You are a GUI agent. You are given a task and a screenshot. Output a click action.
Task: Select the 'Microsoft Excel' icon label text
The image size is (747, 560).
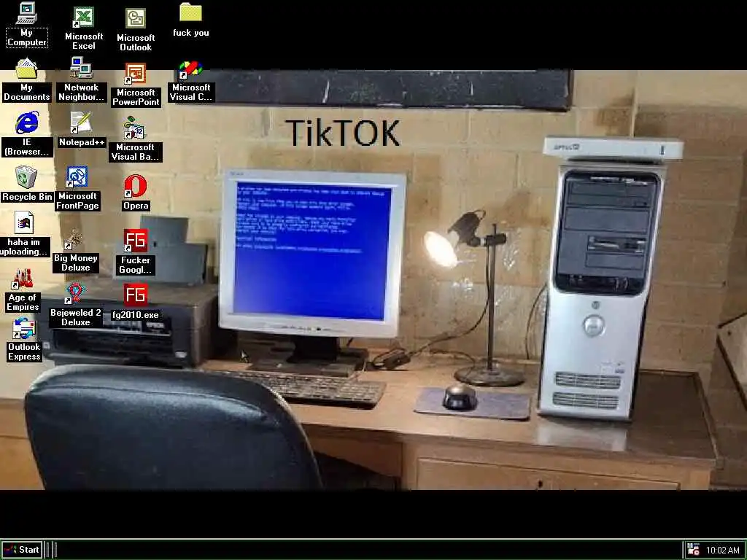(84, 41)
